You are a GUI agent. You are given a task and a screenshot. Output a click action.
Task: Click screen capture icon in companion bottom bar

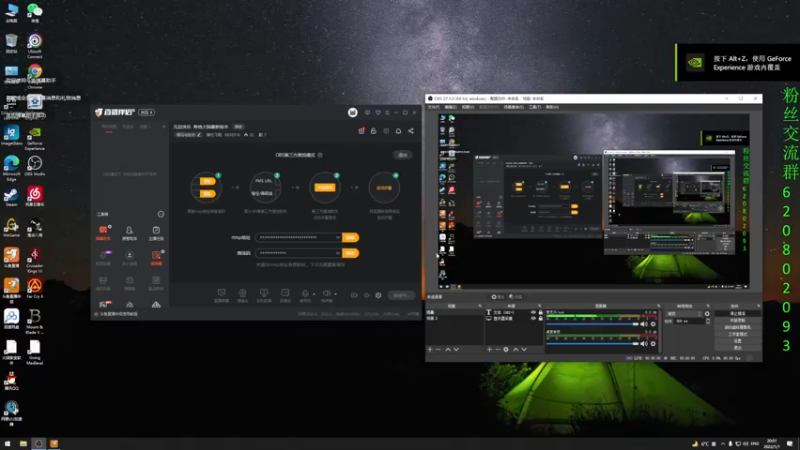[221, 293]
